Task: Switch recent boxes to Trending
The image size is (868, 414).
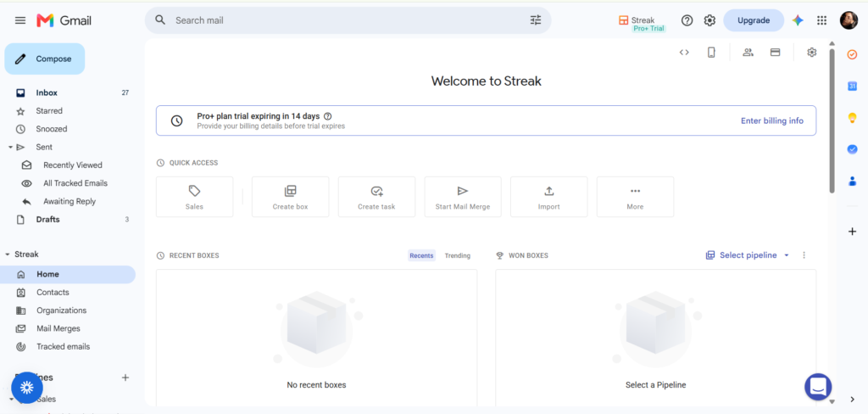Action: tap(457, 255)
